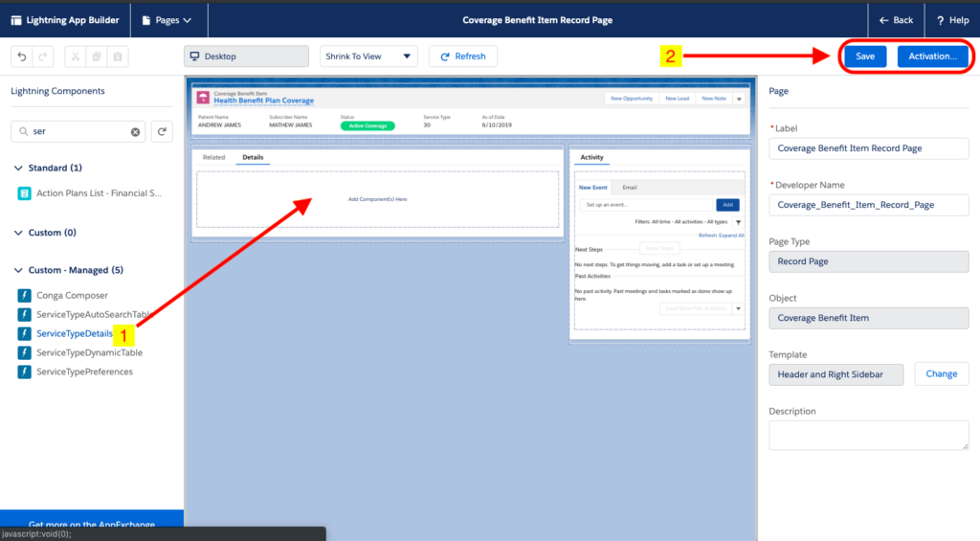
Task: Click the Paste clipboard icon
Action: point(118,56)
